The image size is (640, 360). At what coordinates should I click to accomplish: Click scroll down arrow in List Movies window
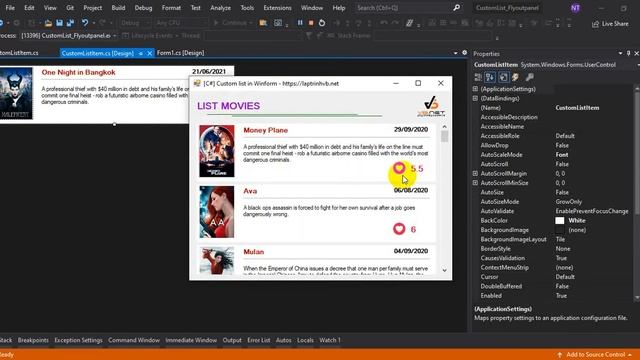[x=444, y=270]
